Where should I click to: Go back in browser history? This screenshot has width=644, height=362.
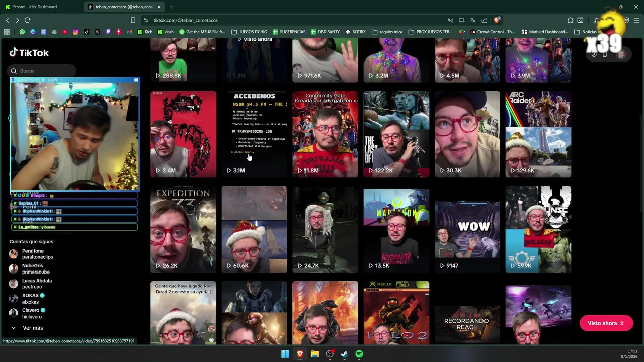point(8,20)
